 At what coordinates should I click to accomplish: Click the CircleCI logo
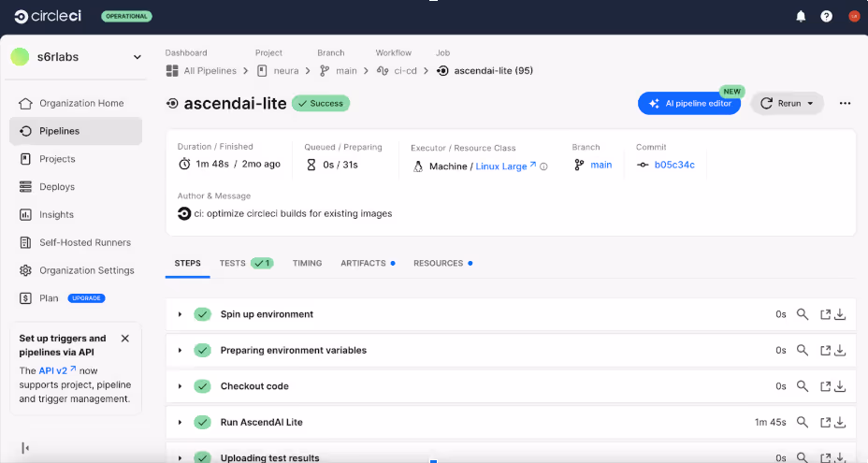point(48,16)
